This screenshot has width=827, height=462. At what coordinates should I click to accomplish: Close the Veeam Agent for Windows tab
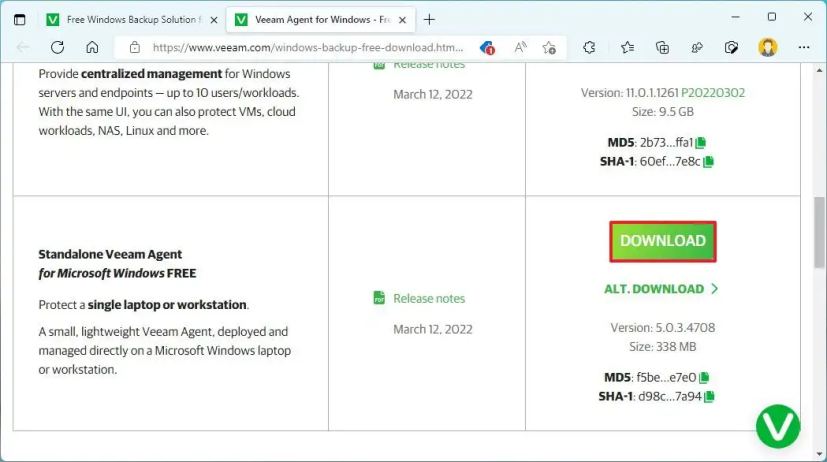pos(402,20)
